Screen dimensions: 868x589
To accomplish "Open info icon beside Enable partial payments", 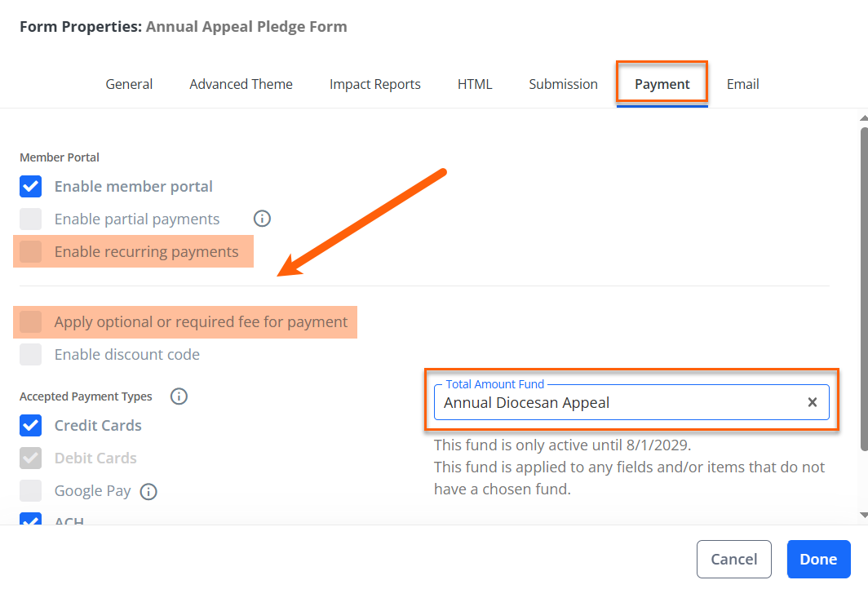I will pyautogui.click(x=262, y=219).
